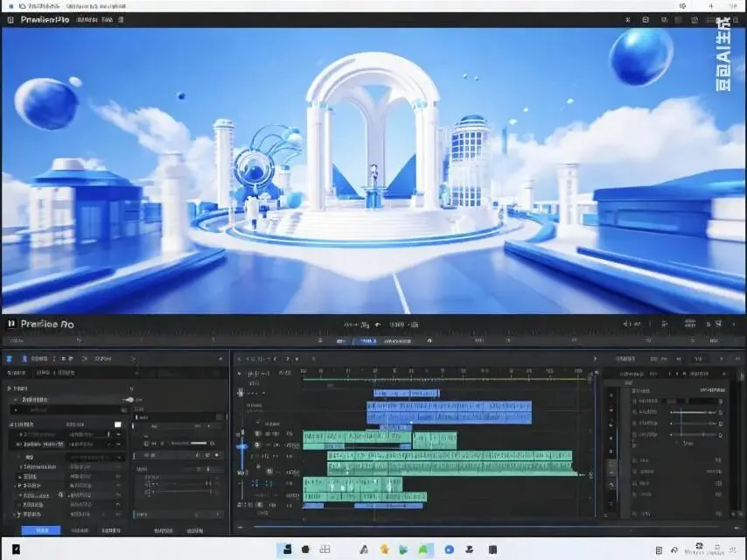Select the short teal clip right of the first teal clip

(x=435, y=440)
